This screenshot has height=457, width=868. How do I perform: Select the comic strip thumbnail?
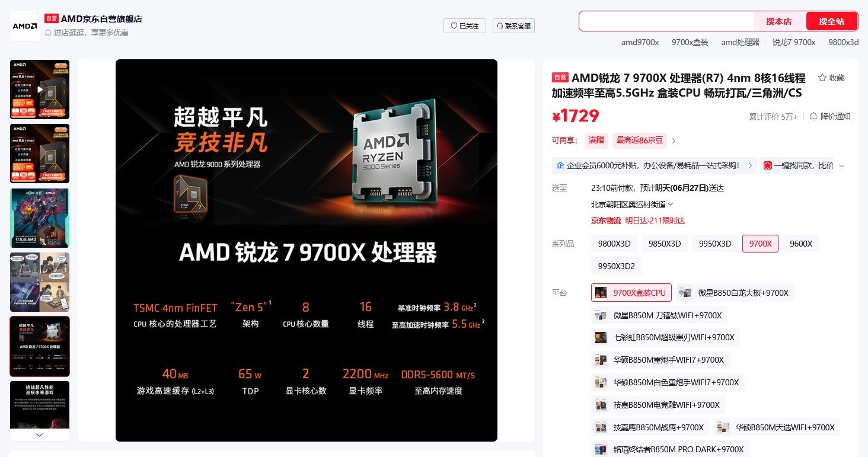coord(40,282)
